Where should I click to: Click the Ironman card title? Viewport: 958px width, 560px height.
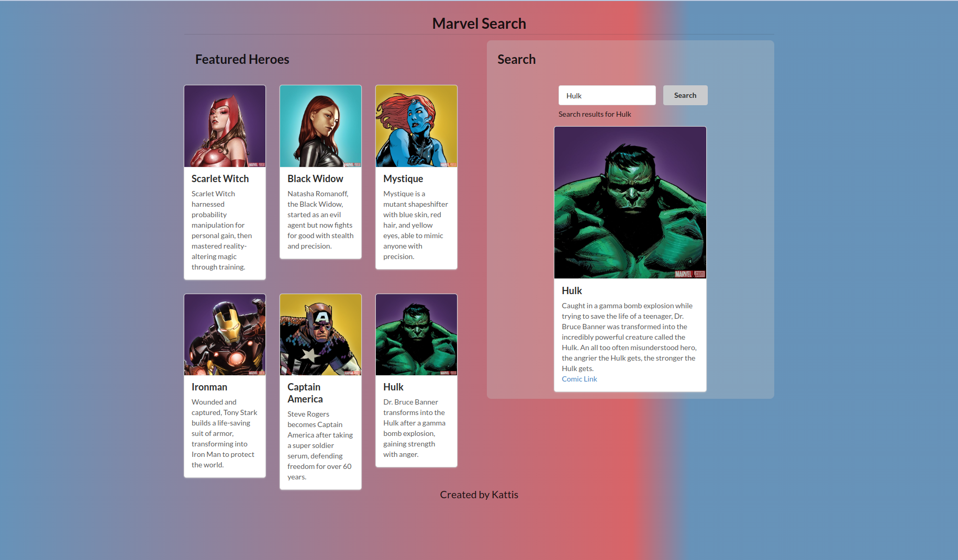click(x=209, y=387)
